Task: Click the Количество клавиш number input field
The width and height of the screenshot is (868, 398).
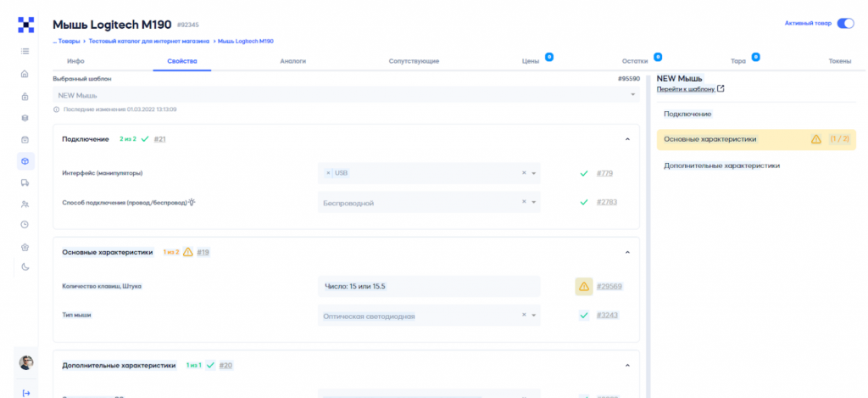Action: pos(428,287)
